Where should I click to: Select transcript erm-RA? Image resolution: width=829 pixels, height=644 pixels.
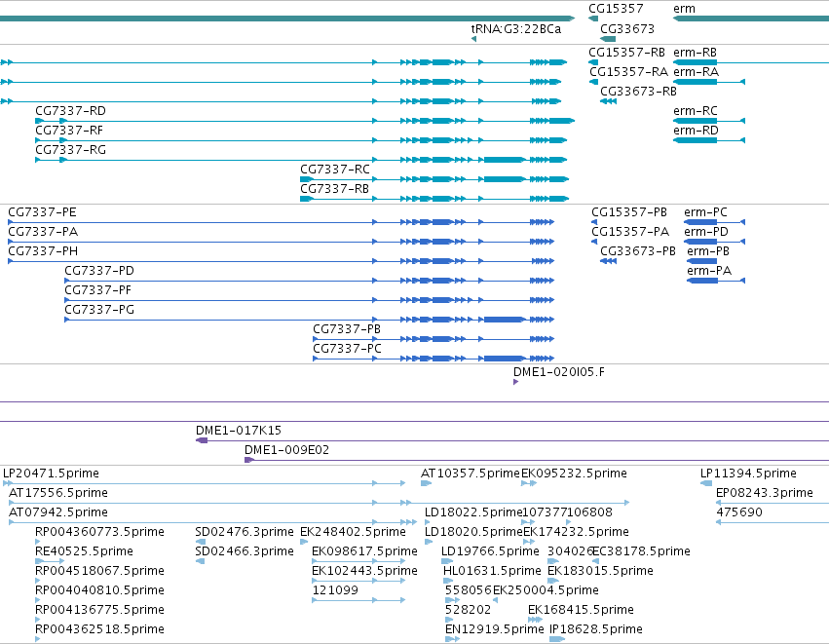(x=696, y=72)
